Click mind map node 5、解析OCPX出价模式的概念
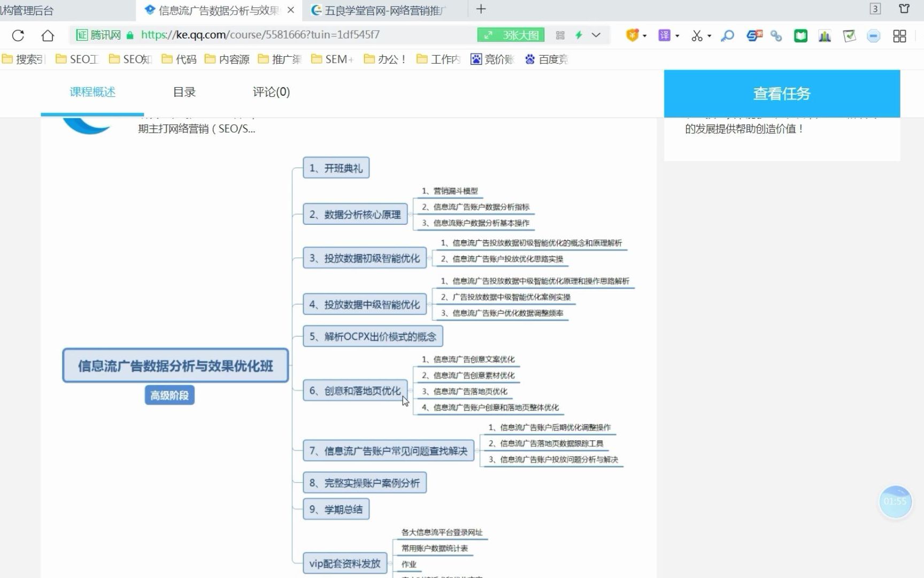The width and height of the screenshot is (924, 578). point(373,337)
